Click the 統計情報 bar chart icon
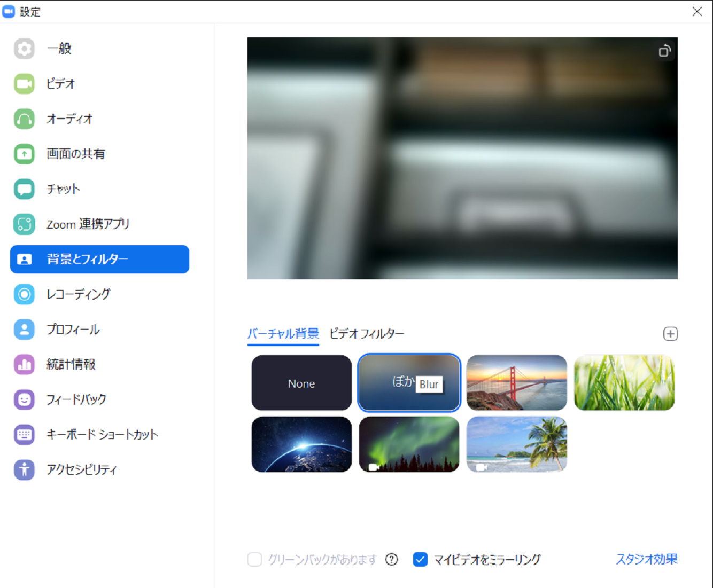Image resolution: width=713 pixels, height=588 pixels. tap(24, 365)
